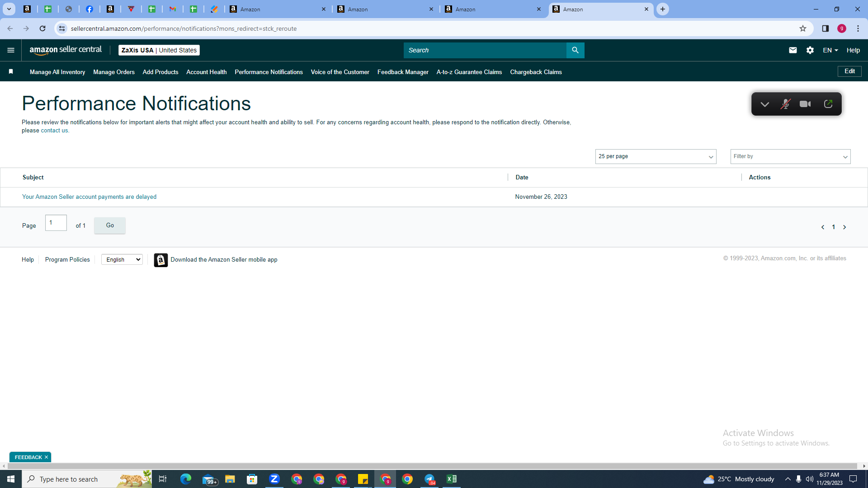The width and height of the screenshot is (868, 488).
Task: Bookmark this page with star icon
Action: [803, 28]
